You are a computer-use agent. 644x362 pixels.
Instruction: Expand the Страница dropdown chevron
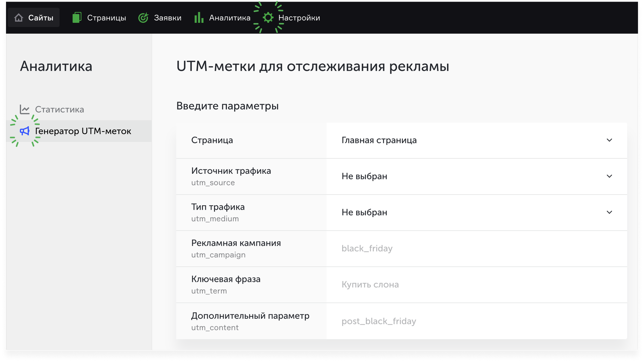pyautogui.click(x=609, y=140)
